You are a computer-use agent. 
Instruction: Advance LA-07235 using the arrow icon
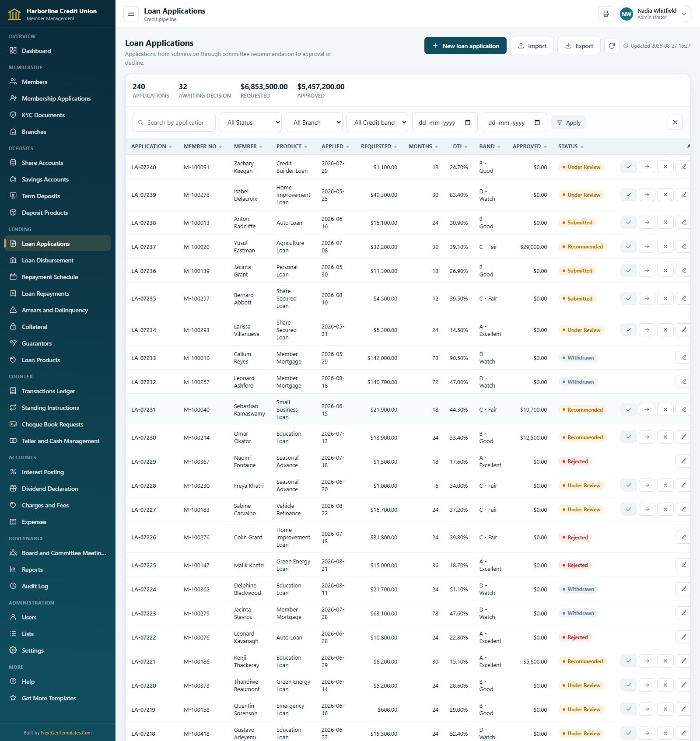pyautogui.click(x=647, y=298)
